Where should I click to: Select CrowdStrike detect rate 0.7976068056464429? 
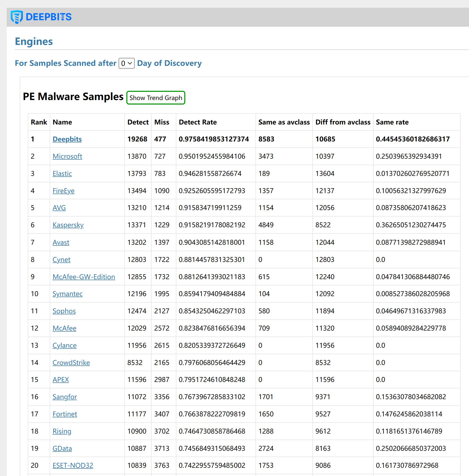click(212, 363)
